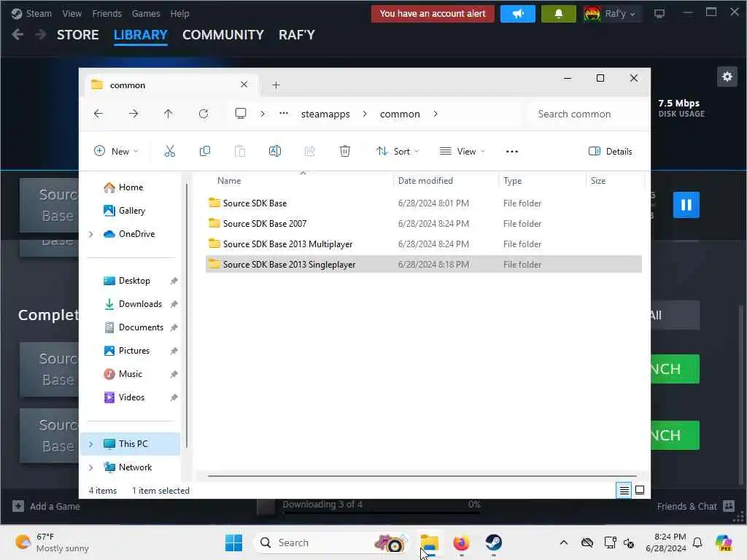Switch to large thumbnails view icon
Screen dimensions: 747x560
[x=640, y=490]
